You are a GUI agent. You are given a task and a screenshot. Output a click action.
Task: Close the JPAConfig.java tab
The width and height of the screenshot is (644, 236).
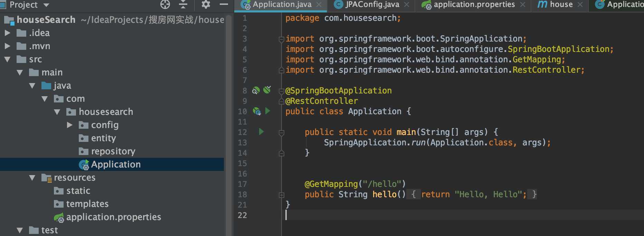[407, 5]
